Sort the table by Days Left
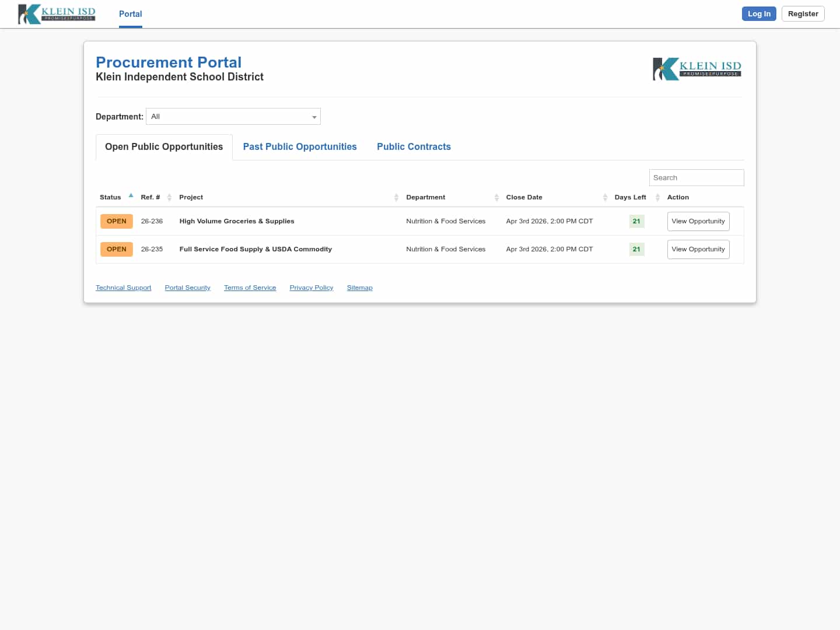The height and width of the screenshot is (630, 840). click(657, 197)
